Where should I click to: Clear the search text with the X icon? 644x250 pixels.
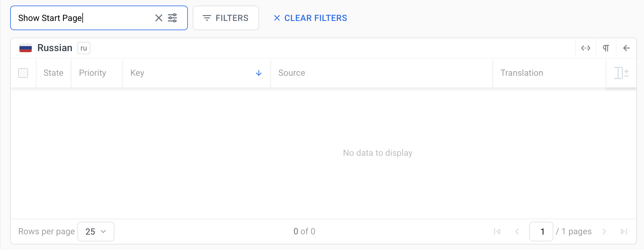159,18
